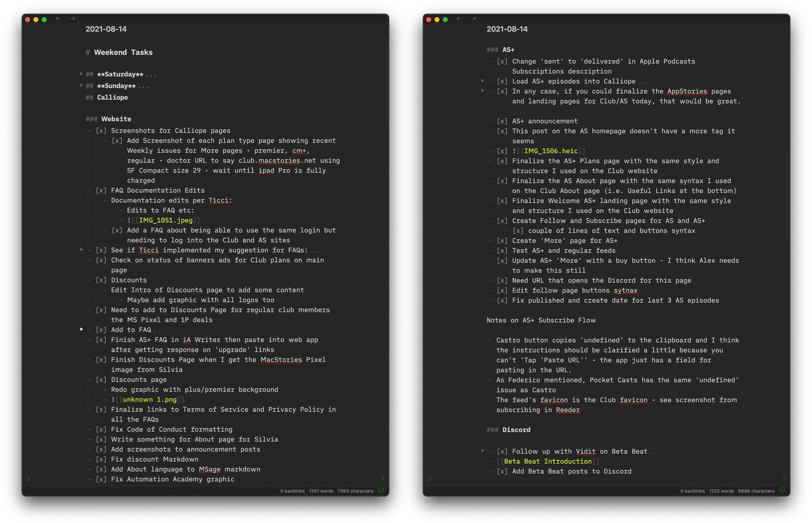Toggle 'couple of lines of text' sub-task checkbox
The image size is (812, 523).
pos(518,231)
